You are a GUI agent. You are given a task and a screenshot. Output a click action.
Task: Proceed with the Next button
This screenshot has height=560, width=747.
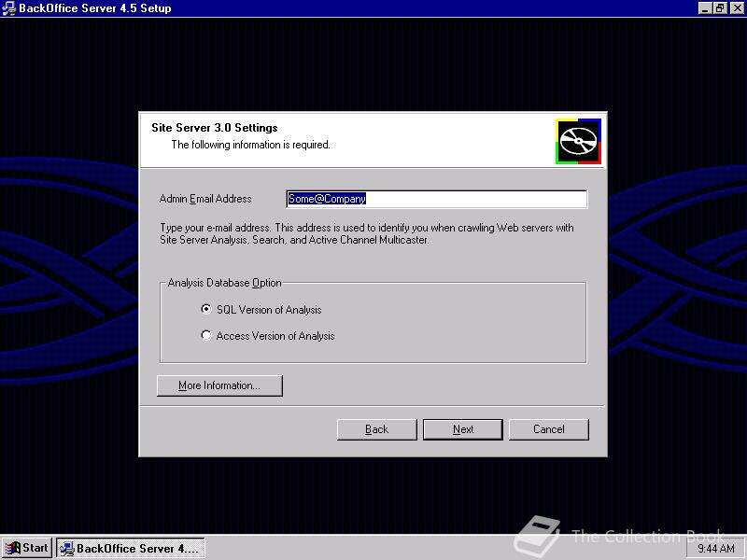(x=463, y=429)
